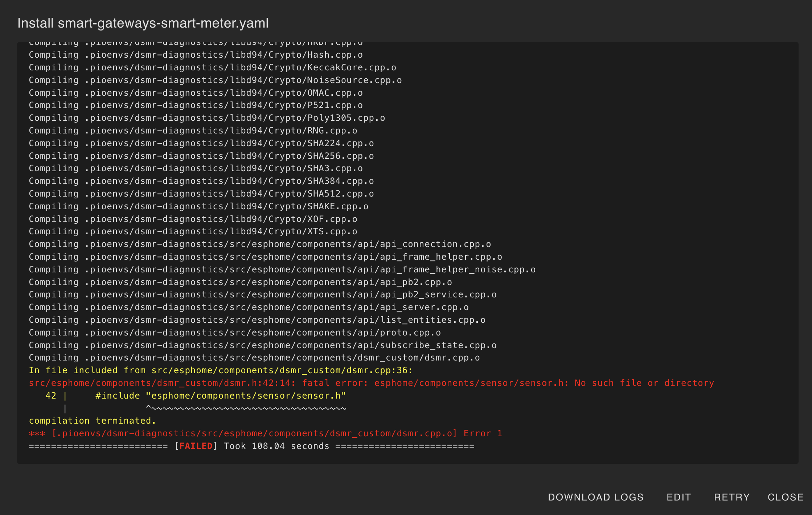Image resolution: width=812 pixels, height=515 pixels.
Task: Click RETRY to restart the installation
Action: coord(732,497)
